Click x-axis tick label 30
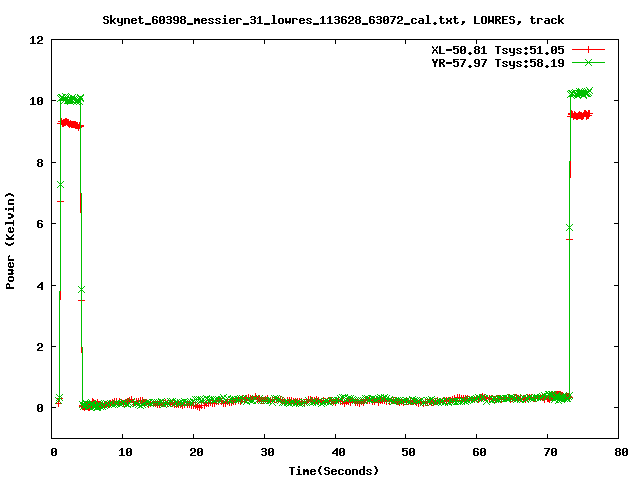 click(x=267, y=452)
